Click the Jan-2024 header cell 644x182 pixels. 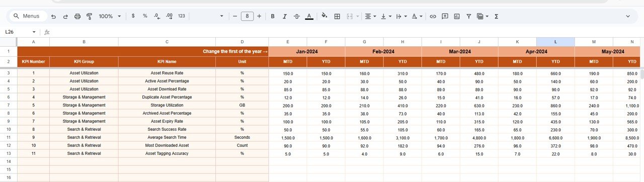coord(307,51)
